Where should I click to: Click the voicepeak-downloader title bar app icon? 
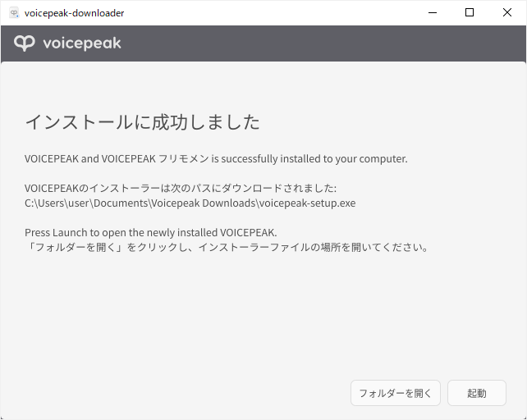click(14, 13)
